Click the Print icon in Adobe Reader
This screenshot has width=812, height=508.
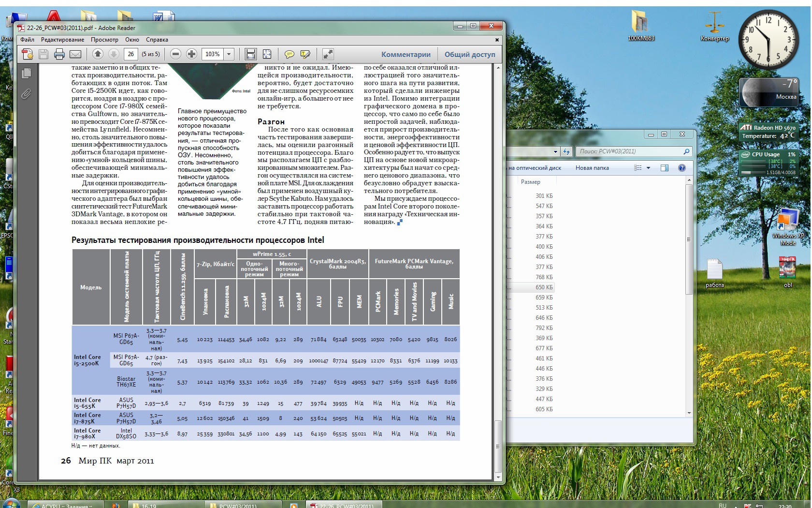[59, 54]
